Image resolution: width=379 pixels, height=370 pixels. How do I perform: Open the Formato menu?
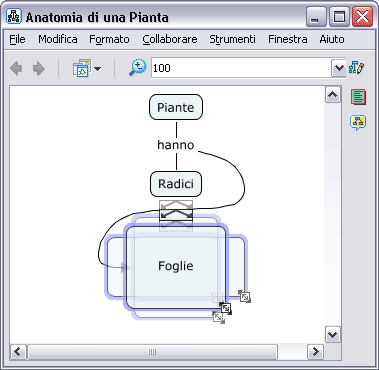coord(109,39)
